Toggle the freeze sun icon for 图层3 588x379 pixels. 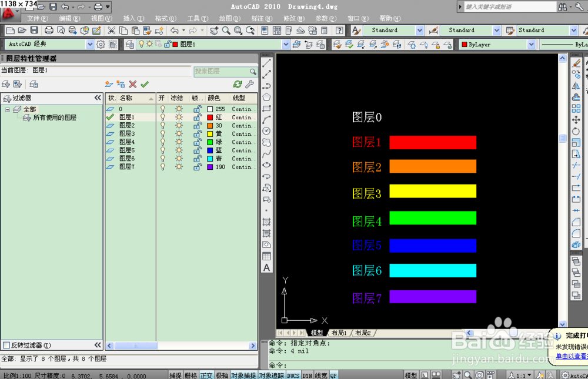click(x=179, y=134)
